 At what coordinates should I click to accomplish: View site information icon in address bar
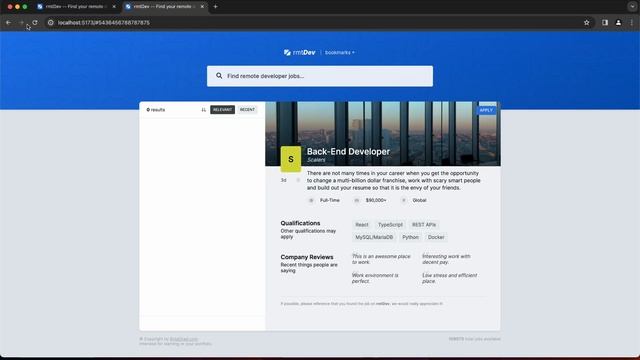pyautogui.click(x=51, y=23)
